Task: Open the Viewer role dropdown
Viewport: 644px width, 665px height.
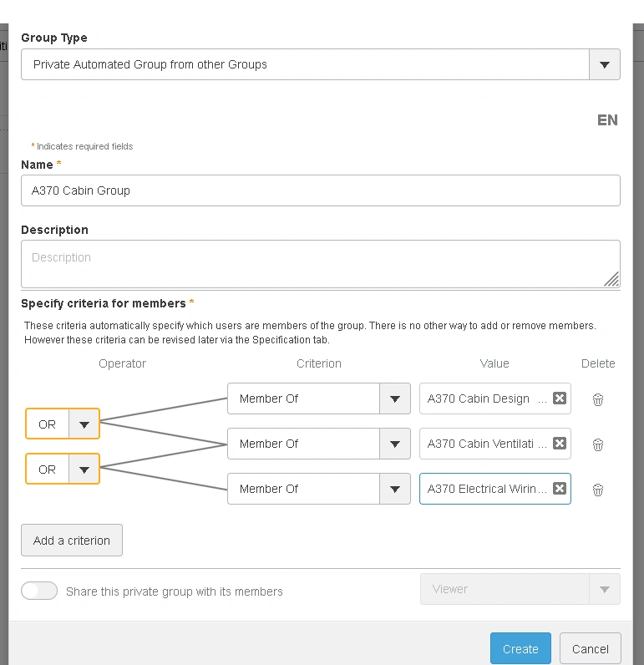Action: pyautogui.click(x=605, y=589)
